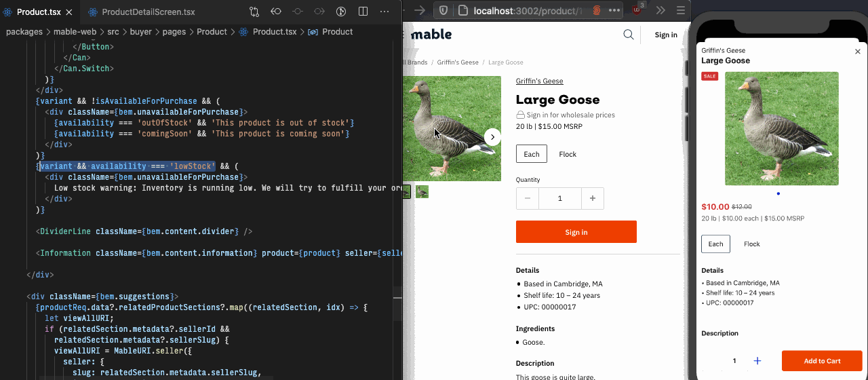This screenshot has height=380, width=868.
Task: Click the source control compare changes icon
Action: (254, 12)
